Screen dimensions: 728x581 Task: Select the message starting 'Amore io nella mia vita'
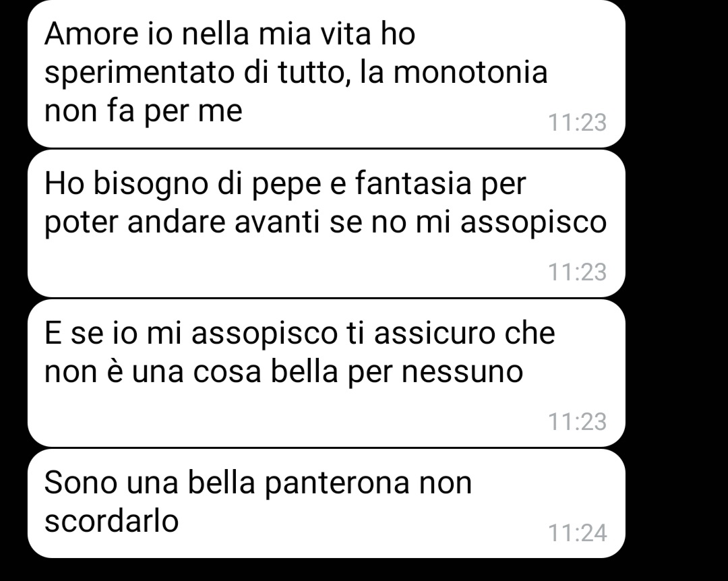click(326, 73)
